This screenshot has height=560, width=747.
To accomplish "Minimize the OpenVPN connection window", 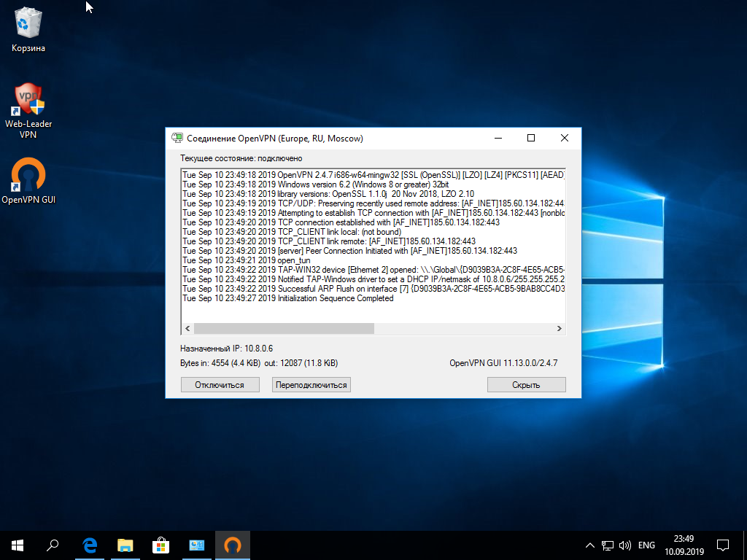I will (498, 138).
